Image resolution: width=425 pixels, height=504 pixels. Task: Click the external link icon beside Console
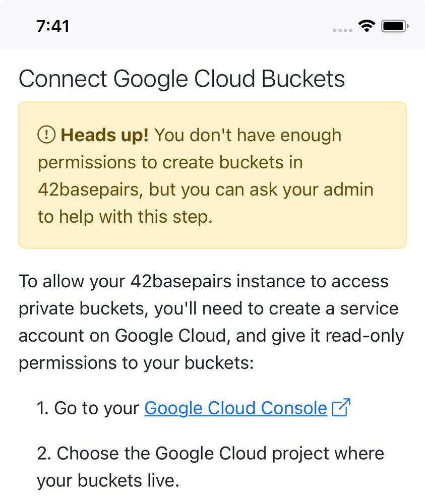click(x=341, y=408)
